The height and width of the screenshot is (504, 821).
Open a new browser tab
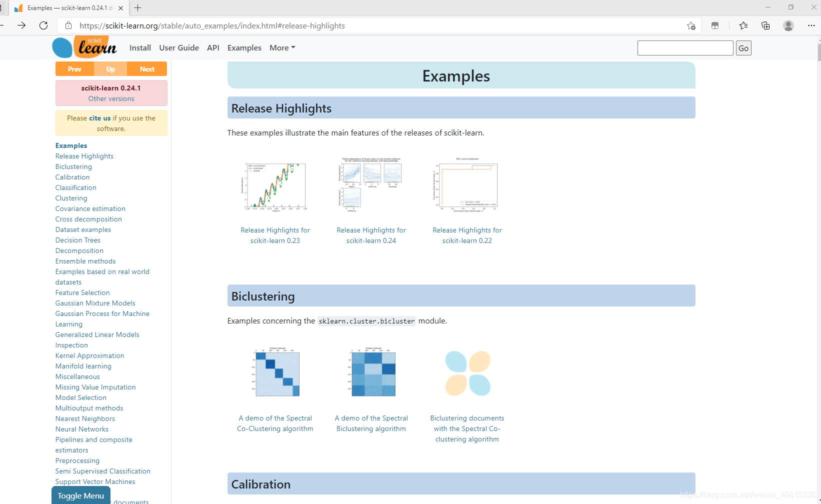tap(138, 8)
